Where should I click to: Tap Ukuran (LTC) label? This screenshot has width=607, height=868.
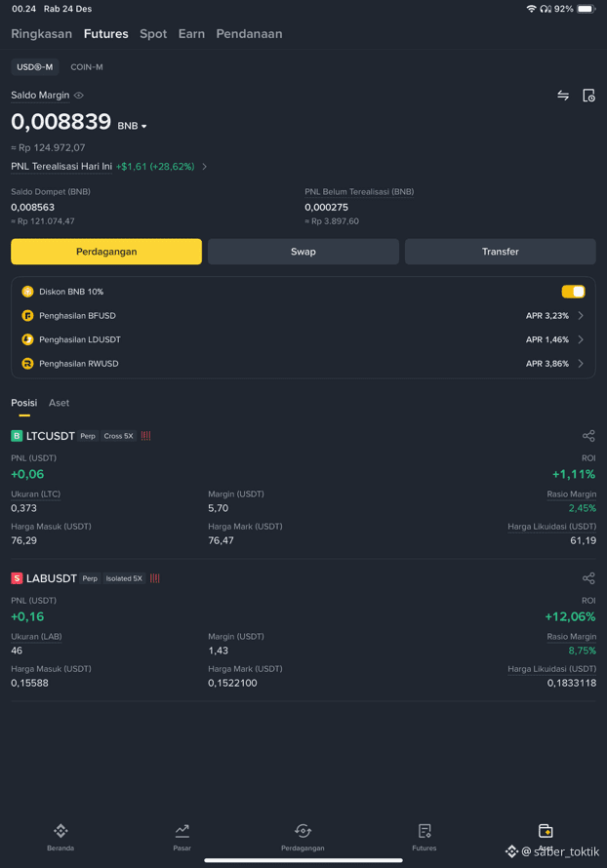coord(35,494)
